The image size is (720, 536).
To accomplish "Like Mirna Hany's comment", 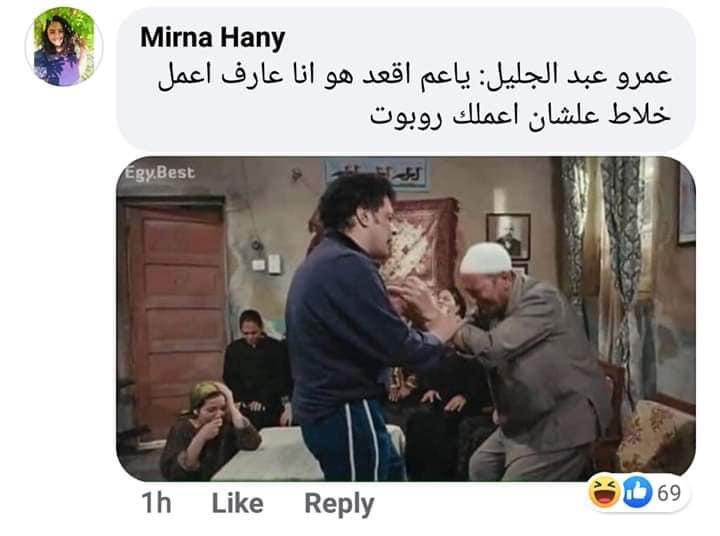I will point(237,503).
